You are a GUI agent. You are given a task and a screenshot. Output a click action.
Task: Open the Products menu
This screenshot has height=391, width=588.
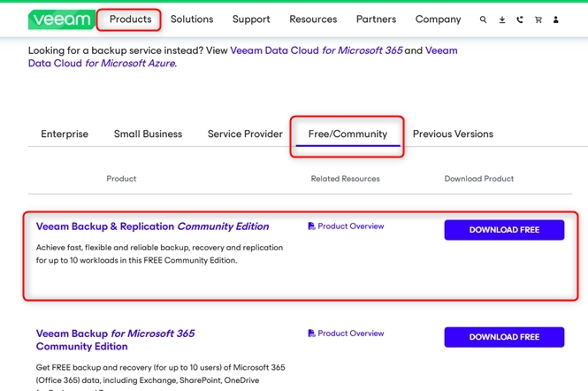coord(130,19)
